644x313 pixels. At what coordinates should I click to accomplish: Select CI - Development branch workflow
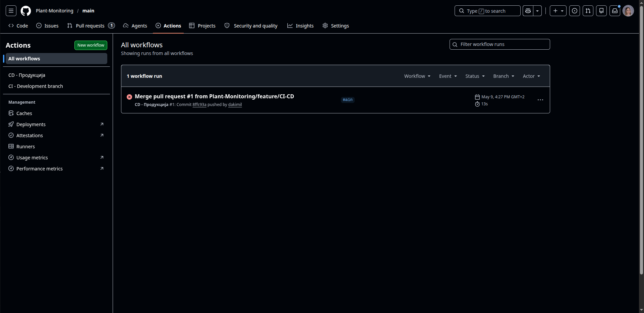pos(56,86)
